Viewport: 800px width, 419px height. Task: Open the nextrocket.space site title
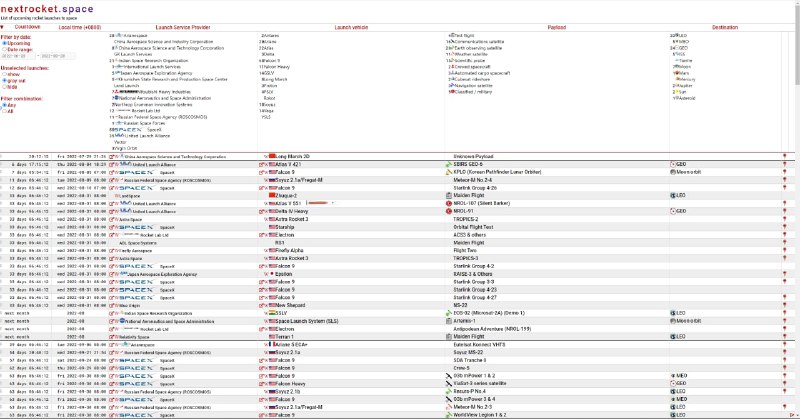pos(47,9)
